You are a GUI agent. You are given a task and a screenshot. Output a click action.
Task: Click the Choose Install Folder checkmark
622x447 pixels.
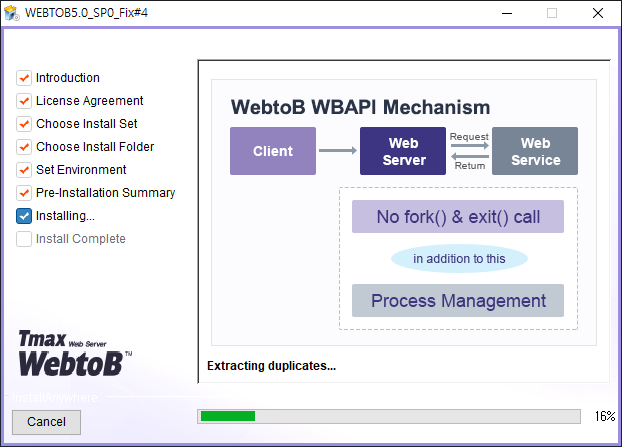click(24, 147)
